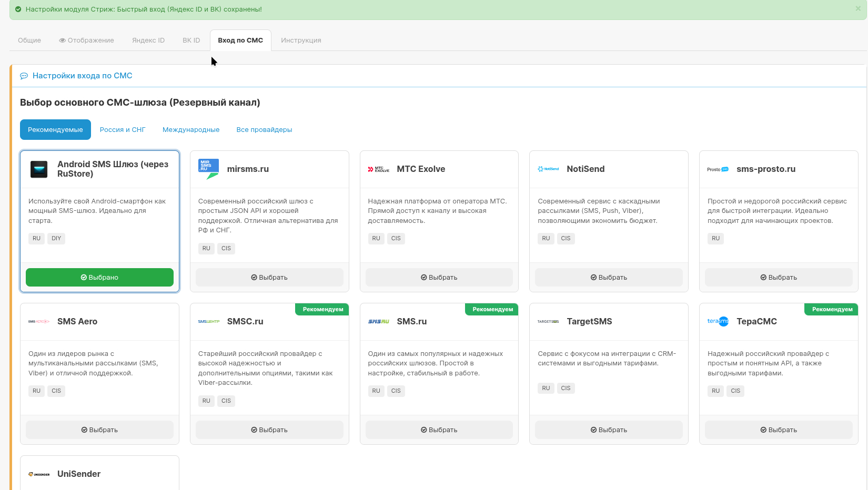Show Международные providers
This screenshot has height=490, width=868.
click(x=191, y=130)
